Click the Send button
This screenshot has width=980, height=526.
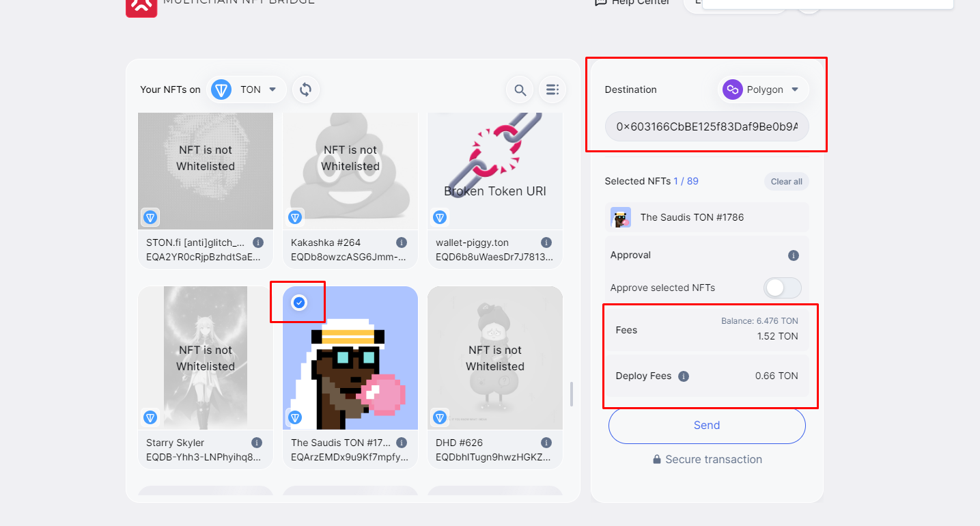[x=707, y=426]
